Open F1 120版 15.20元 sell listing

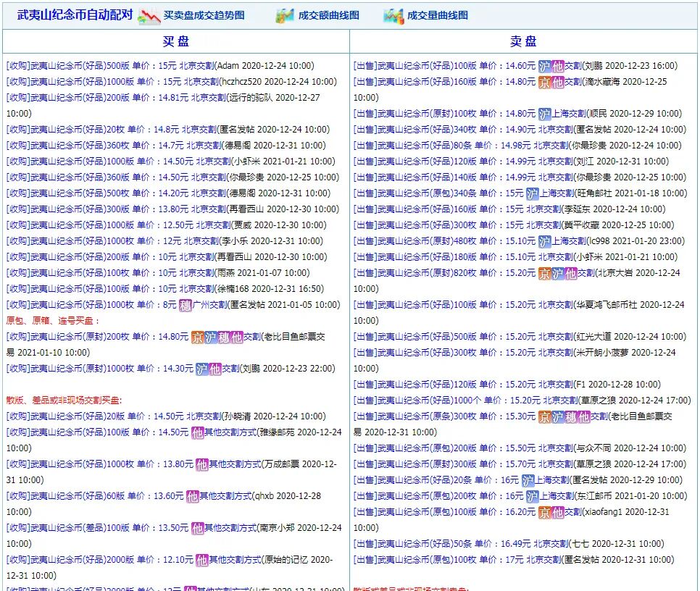(507, 385)
